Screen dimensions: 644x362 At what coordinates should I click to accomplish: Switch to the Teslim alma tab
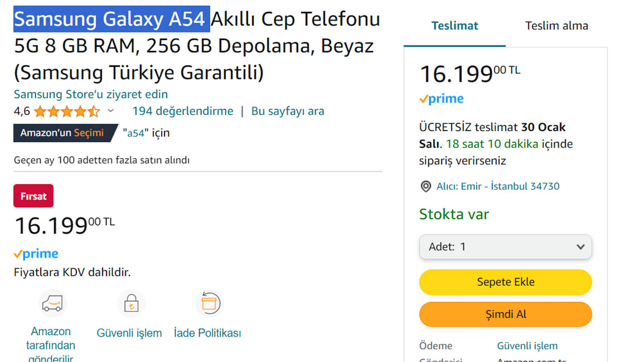click(x=556, y=25)
